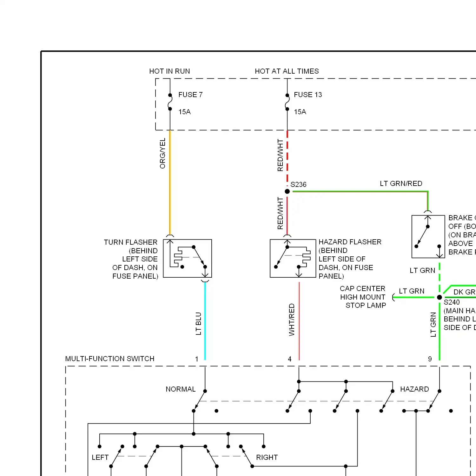
Task: Click the 'FUSE 7' text
Action: click(x=190, y=95)
